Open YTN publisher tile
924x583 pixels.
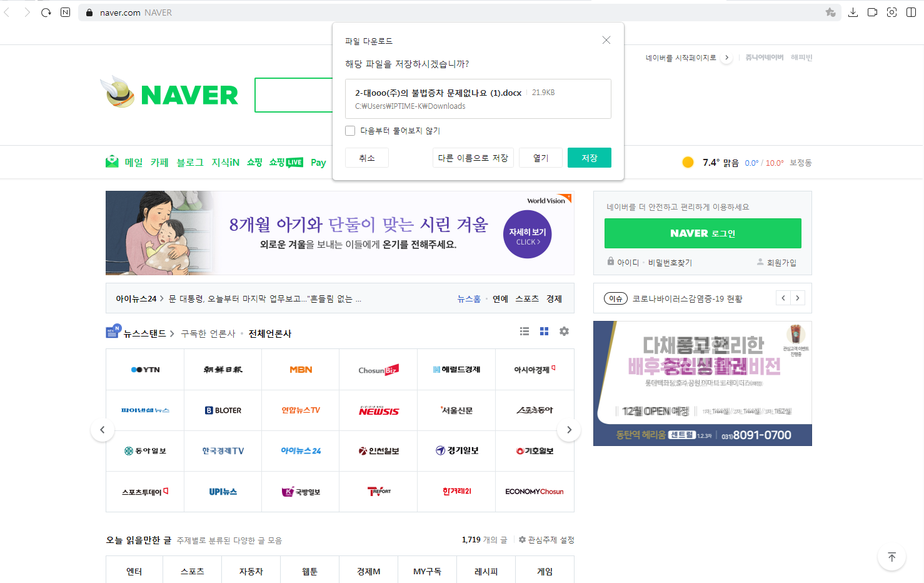[x=145, y=370]
